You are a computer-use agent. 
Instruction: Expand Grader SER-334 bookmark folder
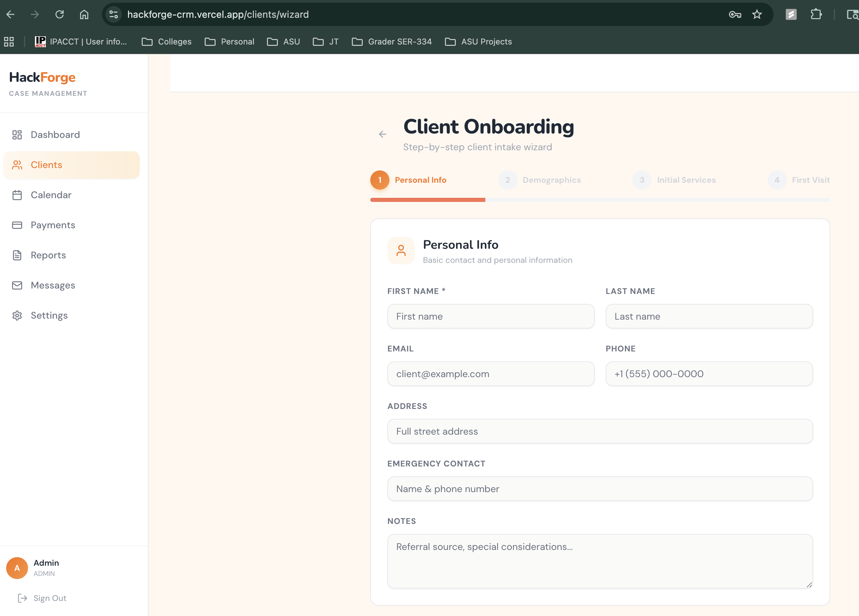[392, 42]
